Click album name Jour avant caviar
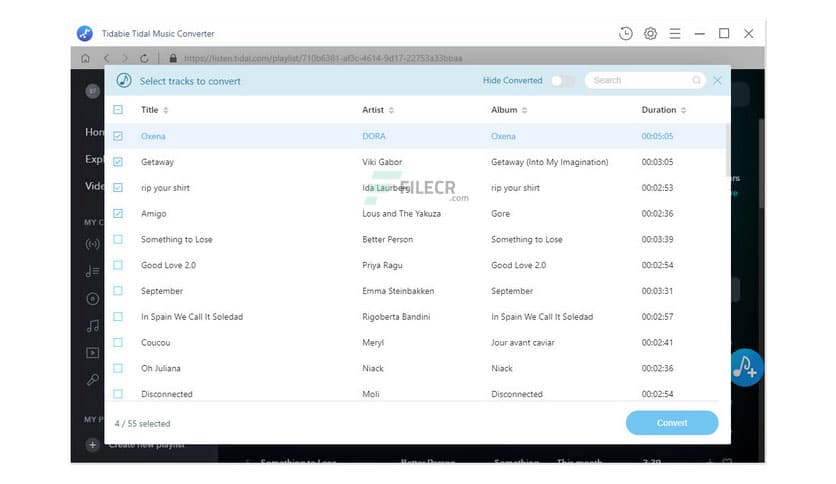 (522, 342)
